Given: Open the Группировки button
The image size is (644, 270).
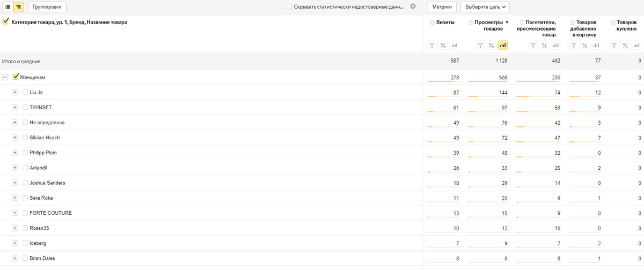Looking at the screenshot, I should tap(47, 7).
